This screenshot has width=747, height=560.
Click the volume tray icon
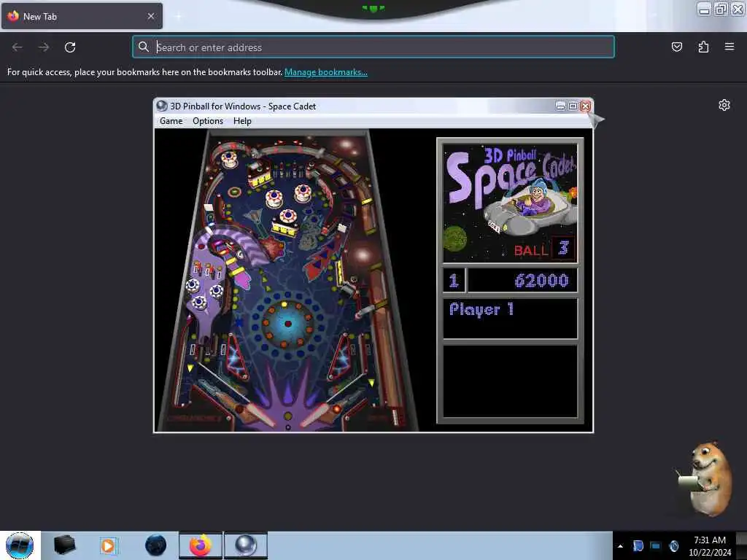coord(673,545)
